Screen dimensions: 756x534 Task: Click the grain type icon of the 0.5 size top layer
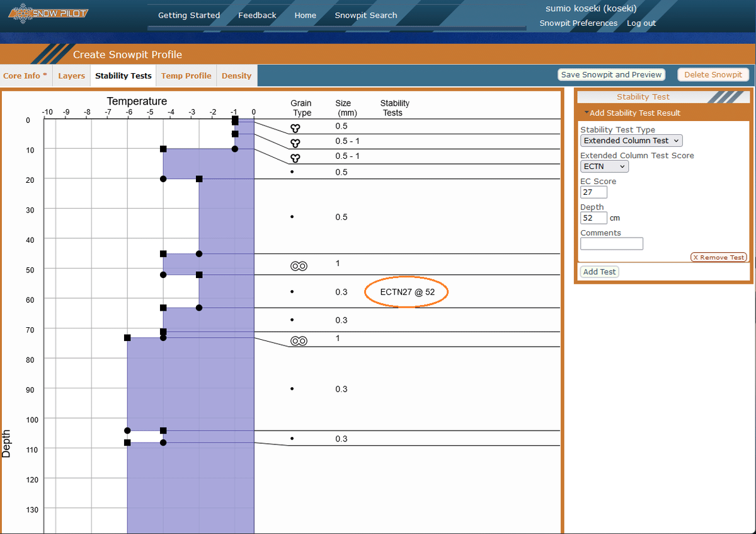tap(295, 127)
